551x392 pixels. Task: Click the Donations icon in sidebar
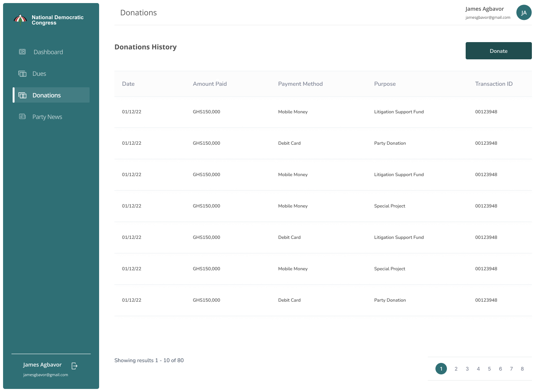23,95
